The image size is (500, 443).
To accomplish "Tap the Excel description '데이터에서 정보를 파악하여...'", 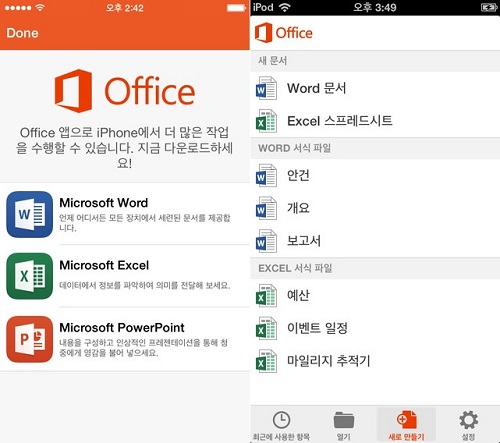I will coord(145,285).
